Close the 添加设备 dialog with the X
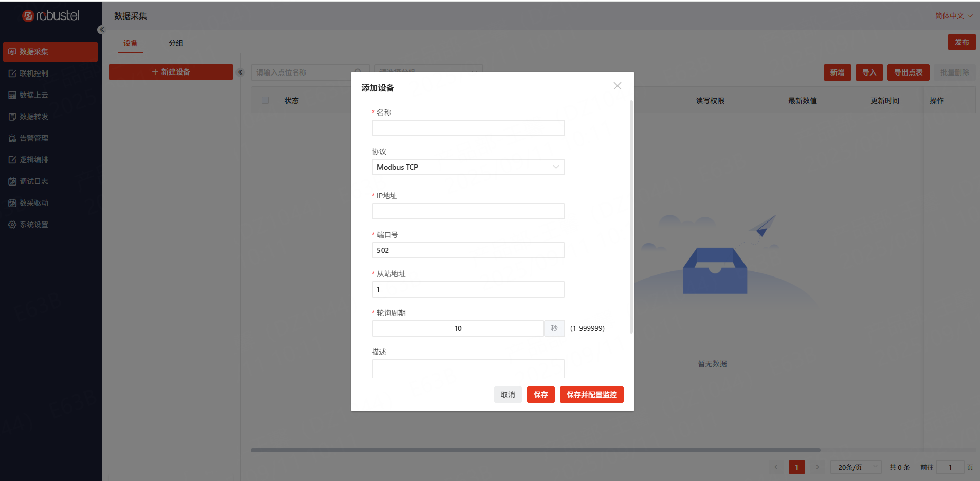980x481 pixels. click(617, 86)
